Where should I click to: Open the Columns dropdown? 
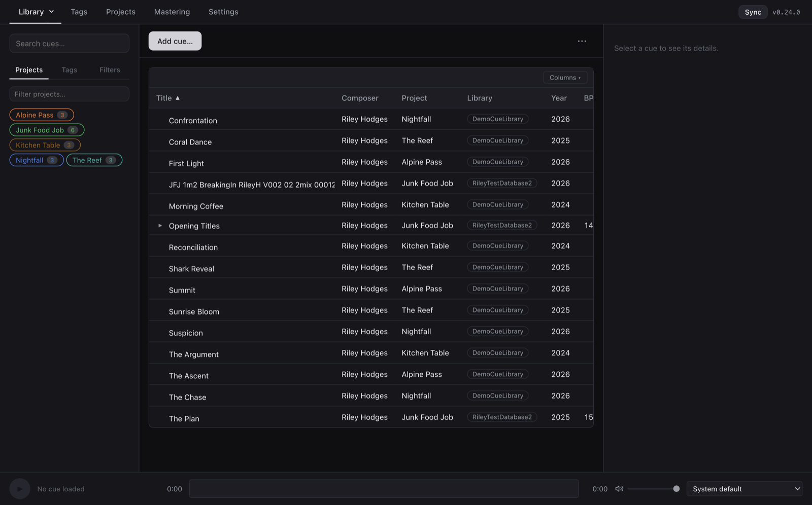(565, 78)
